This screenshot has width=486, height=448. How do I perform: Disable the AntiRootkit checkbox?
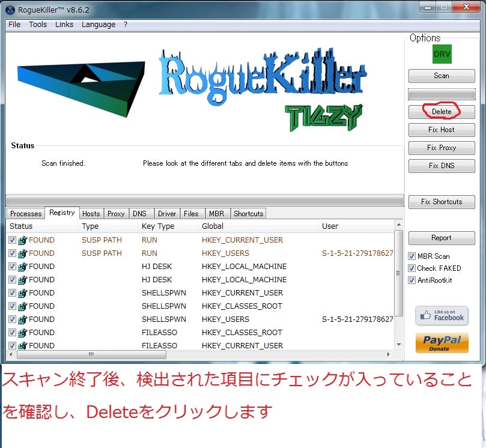pyautogui.click(x=412, y=280)
